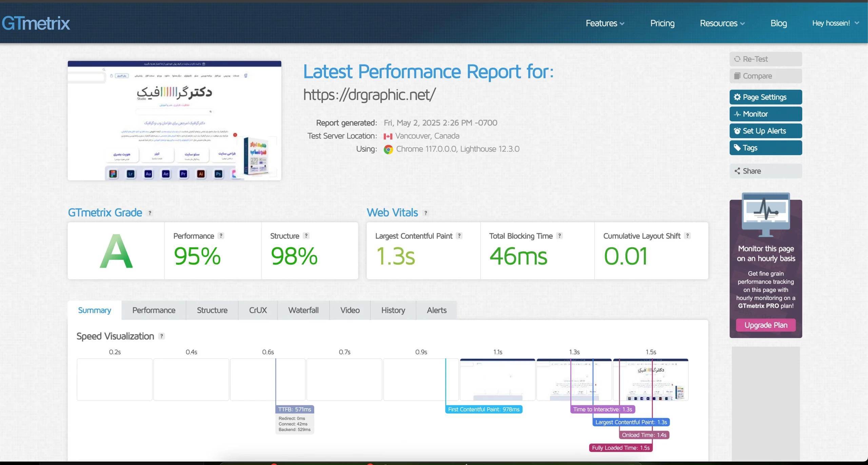
Task: Click help icon next to GTmetrix Grade
Action: 150,213
